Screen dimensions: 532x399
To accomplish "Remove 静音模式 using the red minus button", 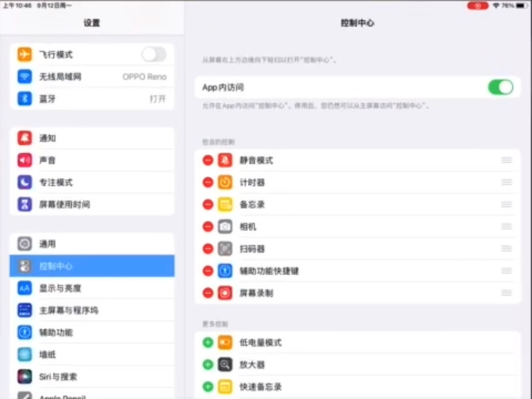I will click(x=207, y=160).
